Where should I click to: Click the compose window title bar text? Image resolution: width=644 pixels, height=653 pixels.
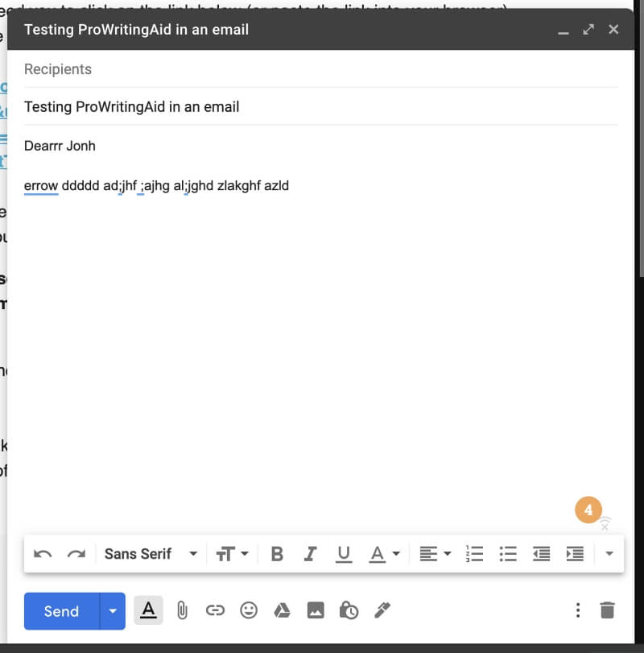coord(136,30)
